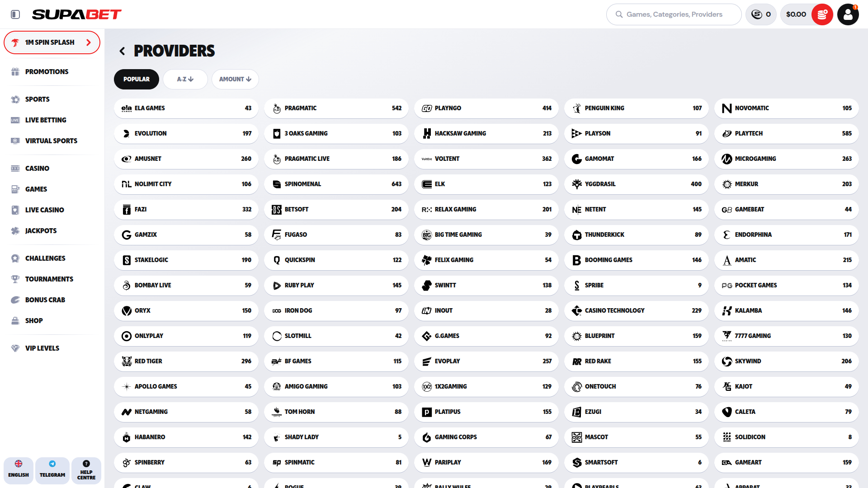Viewport: 868px width, 488px height.
Task: Expand the 1M Spin Splash banner arrow
Action: (x=89, y=42)
